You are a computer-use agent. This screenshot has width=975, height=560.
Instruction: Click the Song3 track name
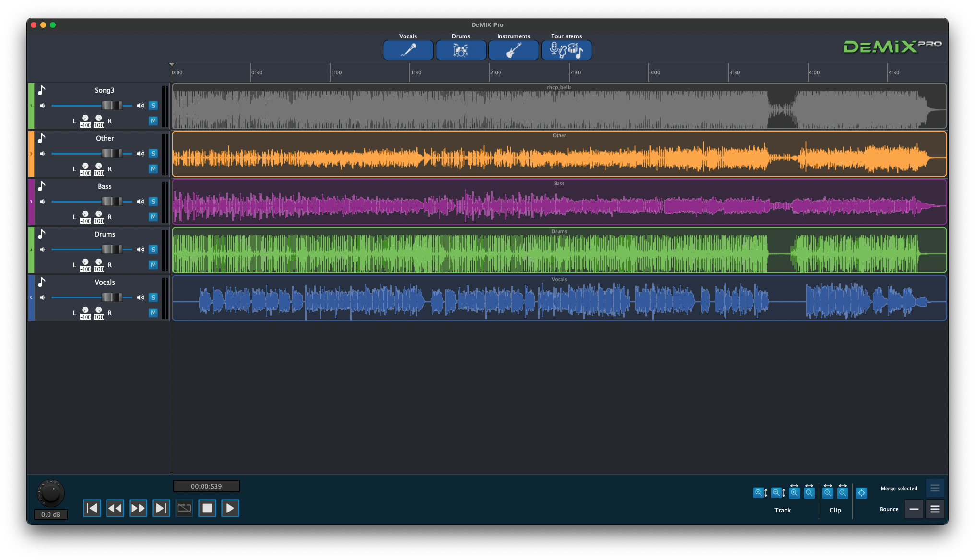pyautogui.click(x=105, y=90)
